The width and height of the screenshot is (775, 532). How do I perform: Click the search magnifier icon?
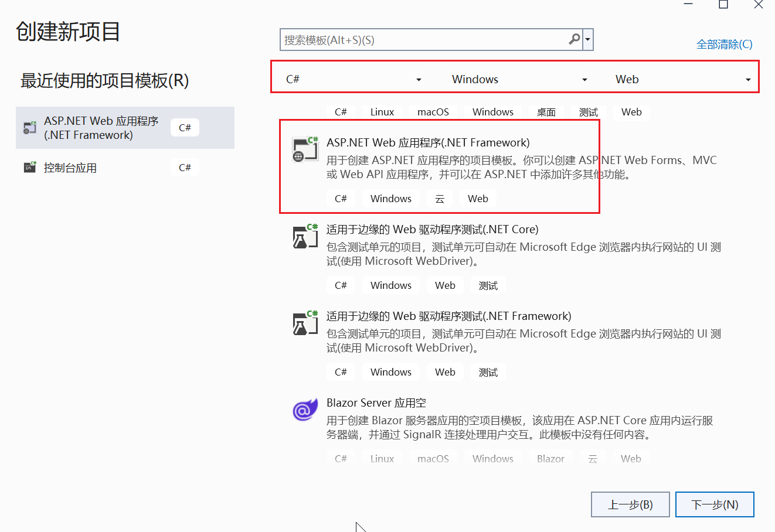tap(575, 39)
